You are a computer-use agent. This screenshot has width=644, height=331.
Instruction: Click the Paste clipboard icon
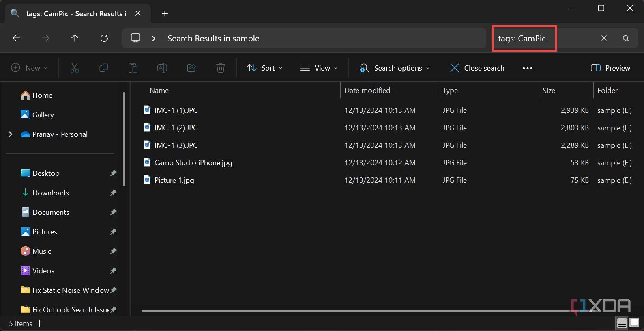pos(133,68)
